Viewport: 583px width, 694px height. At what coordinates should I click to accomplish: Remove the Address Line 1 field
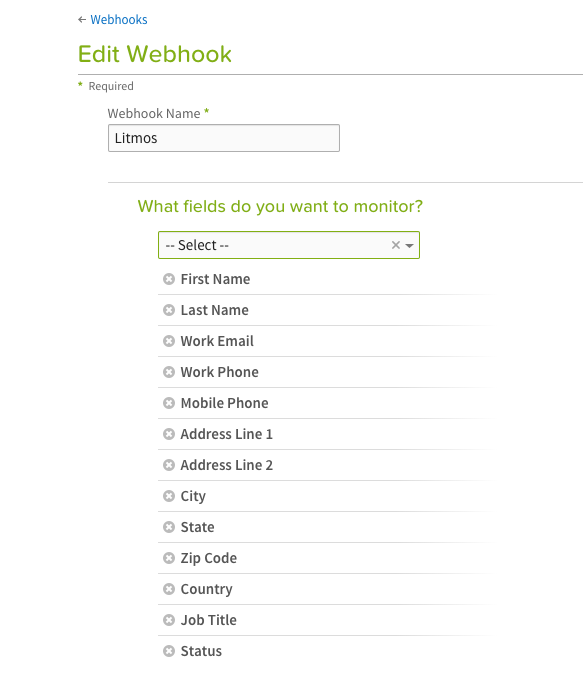pos(169,434)
